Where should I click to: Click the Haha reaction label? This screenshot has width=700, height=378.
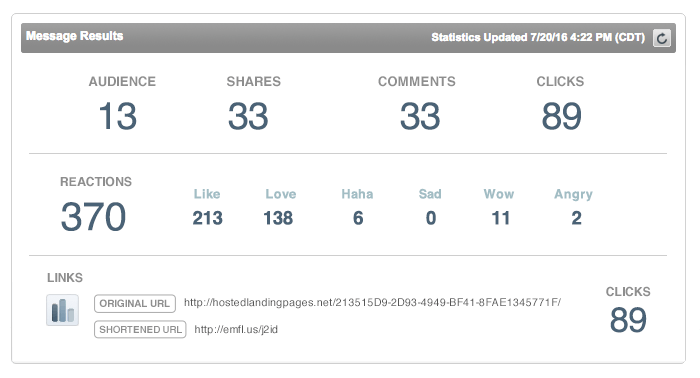click(x=357, y=194)
